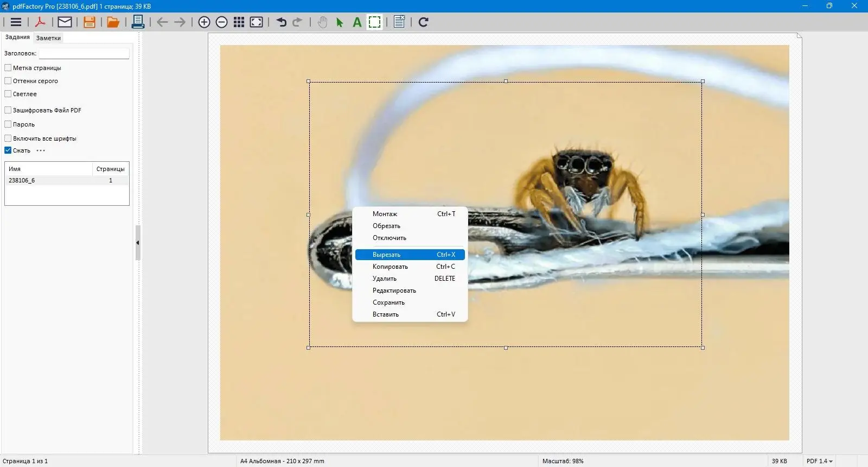Tick the Светлее checkbox

(x=8, y=94)
